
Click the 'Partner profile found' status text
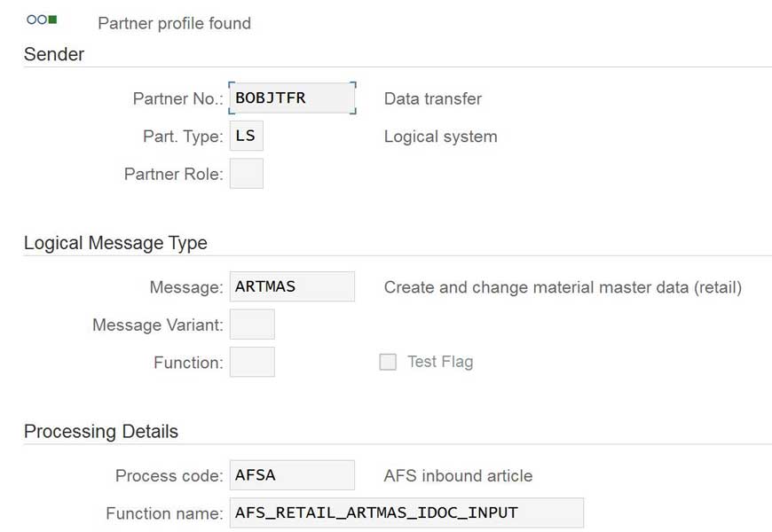click(x=174, y=23)
